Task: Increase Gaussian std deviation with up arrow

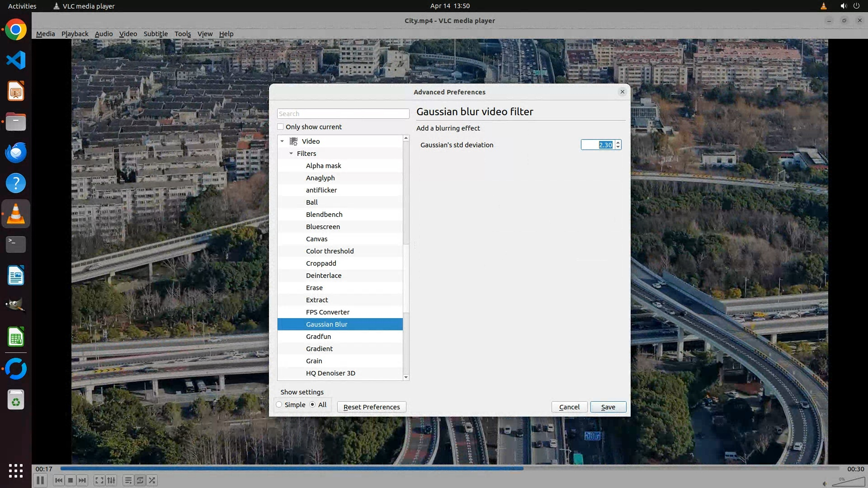Action: point(618,142)
